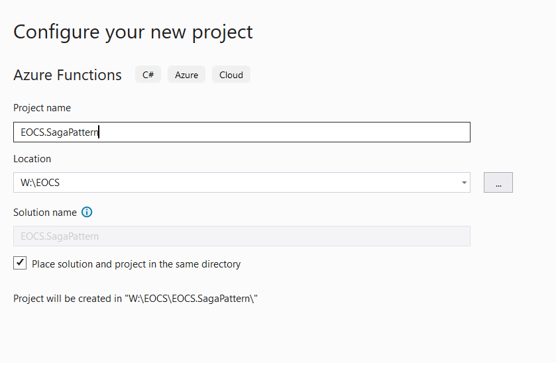Focus the Project name text field

242,132
